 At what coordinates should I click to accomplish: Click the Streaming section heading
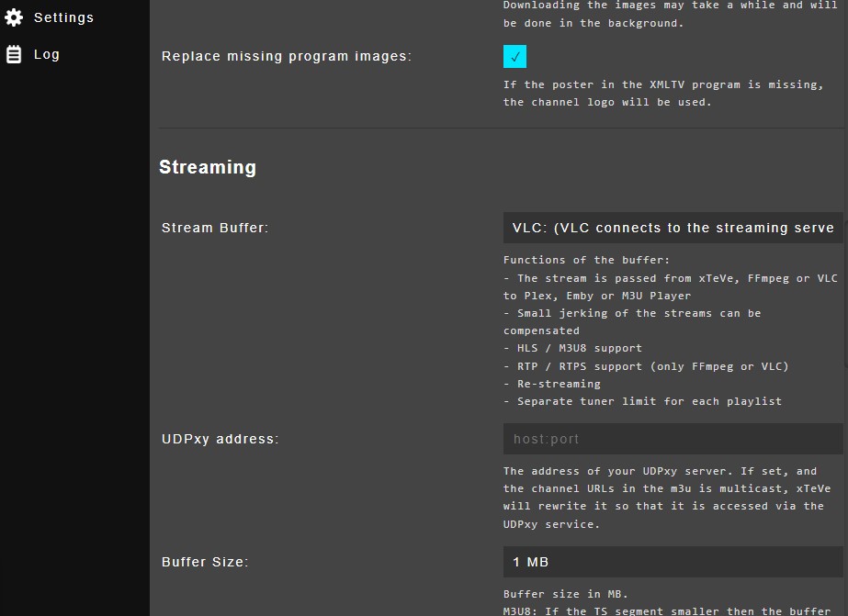click(x=207, y=167)
